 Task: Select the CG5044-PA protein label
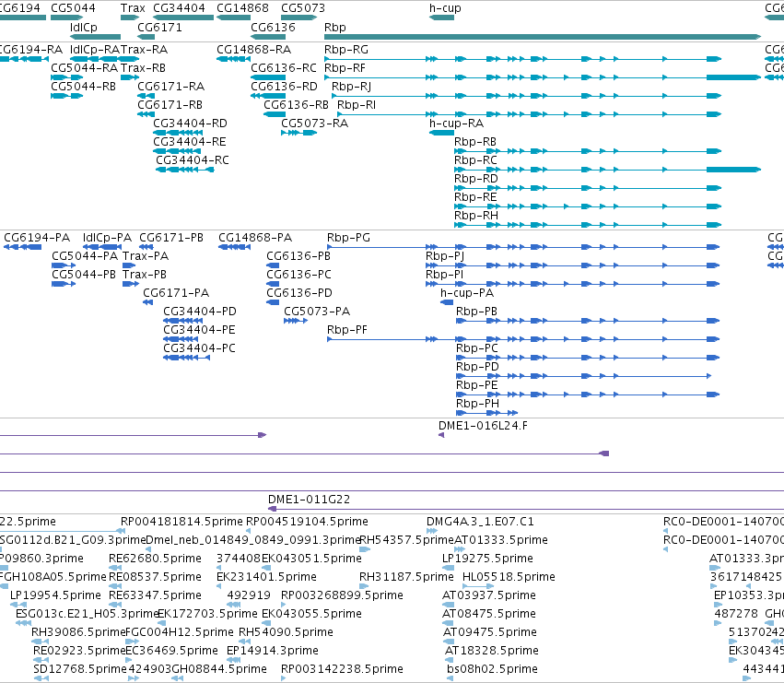(85, 256)
